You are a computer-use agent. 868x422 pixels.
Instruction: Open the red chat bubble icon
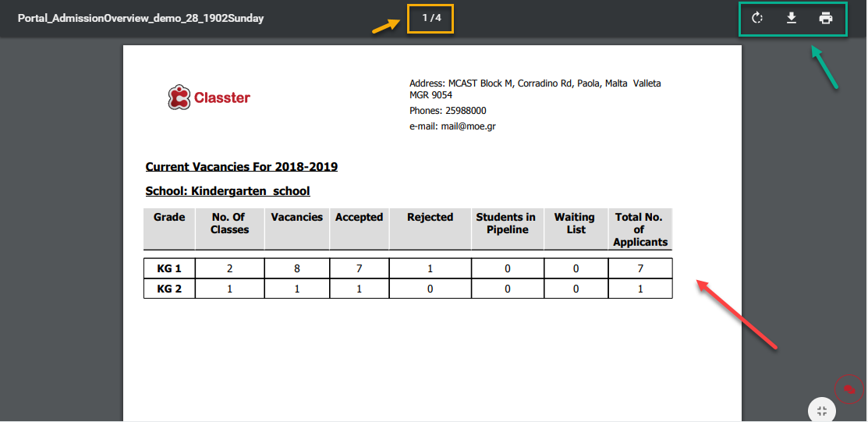849,389
